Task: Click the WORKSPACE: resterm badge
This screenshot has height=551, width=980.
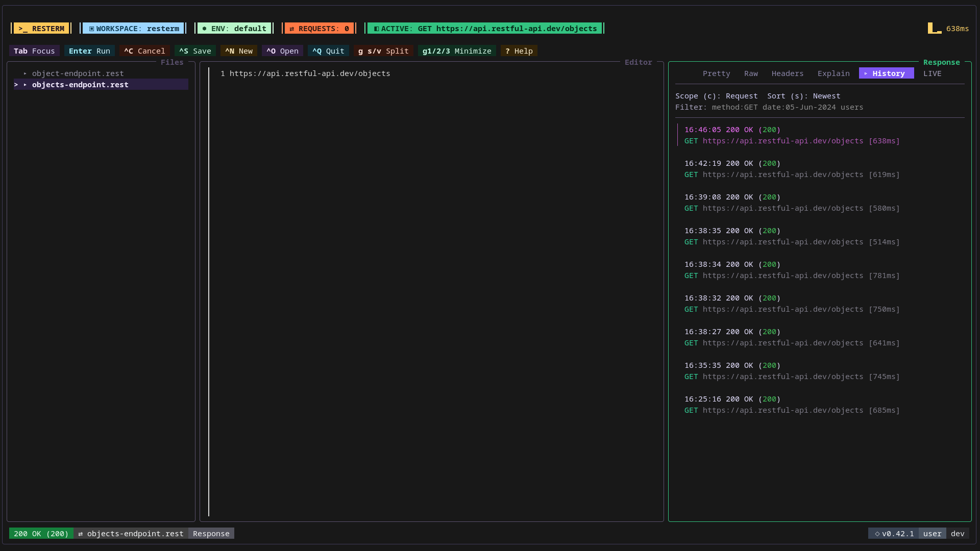Action: coord(133,29)
